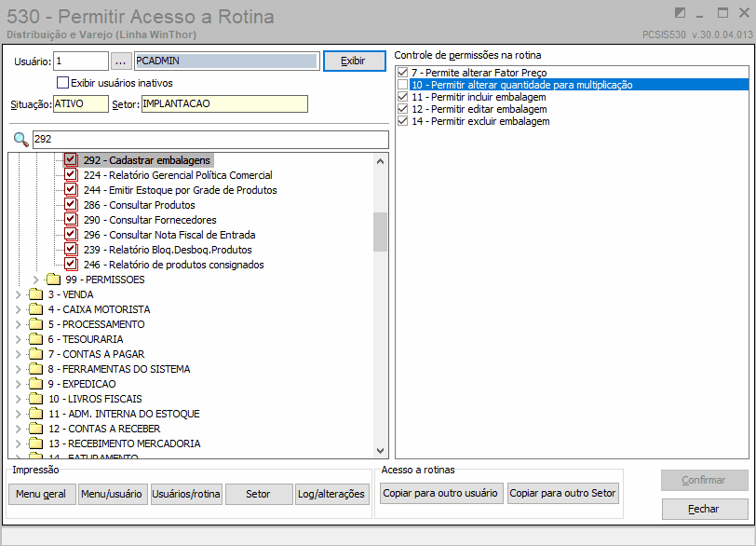Image resolution: width=756 pixels, height=546 pixels.
Task: Click the folder icon beside 9 - EXPEDICAO
Action: (x=35, y=384)
